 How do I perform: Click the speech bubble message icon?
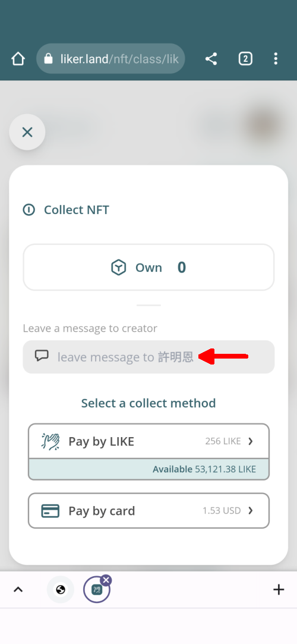pos(42,356)
